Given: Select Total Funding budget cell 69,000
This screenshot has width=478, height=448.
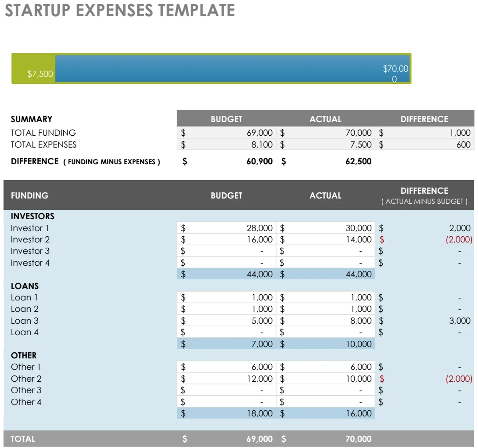Looking at the screenshot, I should (x=226, y=133).
